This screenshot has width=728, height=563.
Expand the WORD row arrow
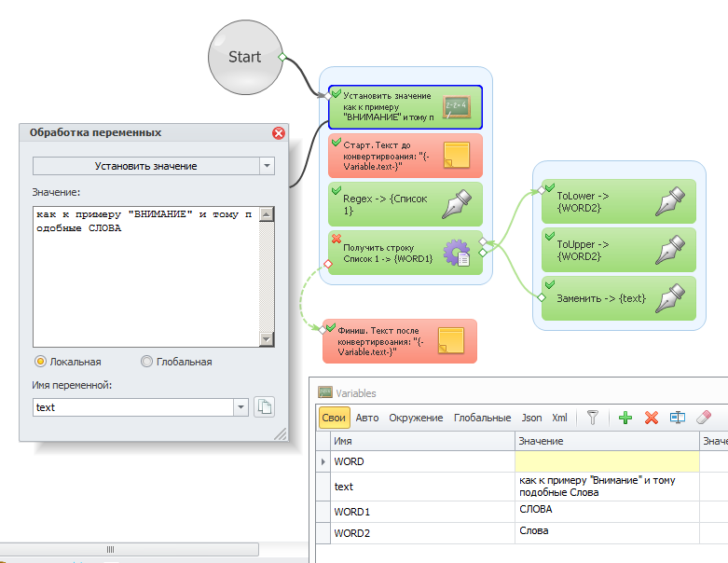tap(323, 461)
